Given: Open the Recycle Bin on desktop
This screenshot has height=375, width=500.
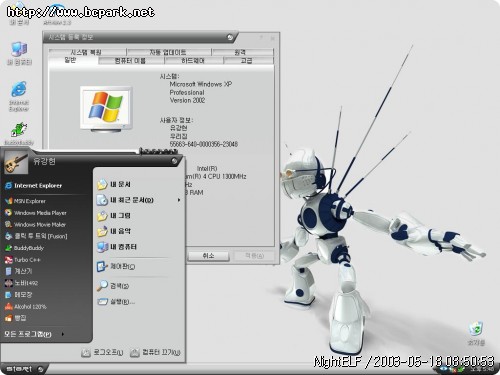Looking at the screenshot, I should tap(476, 333).
